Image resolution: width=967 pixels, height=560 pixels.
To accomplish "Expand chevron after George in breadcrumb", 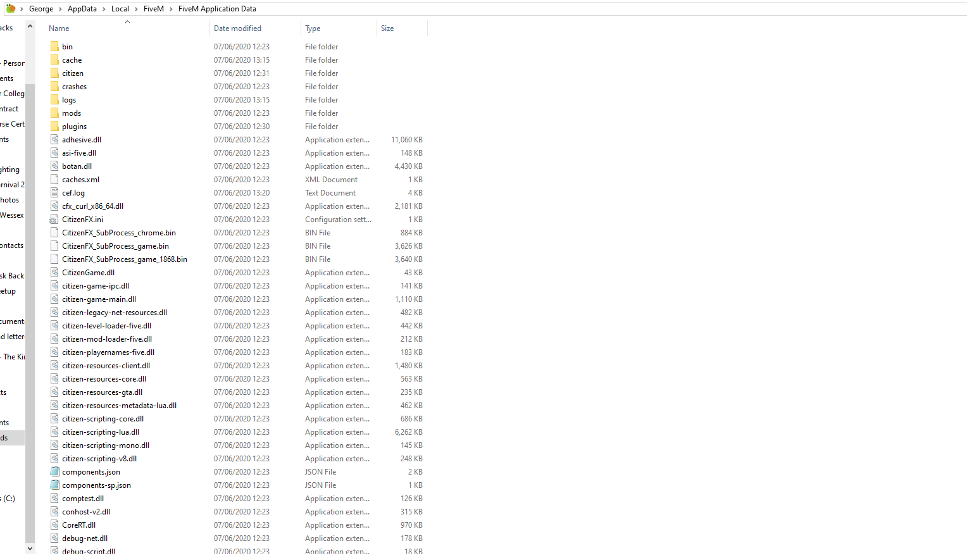I will 60,9.
